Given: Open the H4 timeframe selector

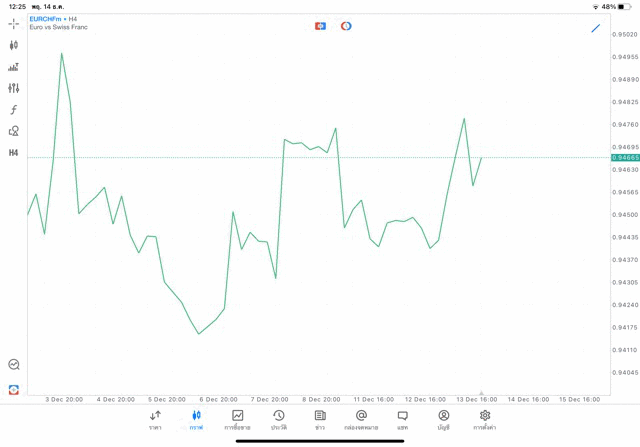Looking at the screenshot, I should coord(13,153).
